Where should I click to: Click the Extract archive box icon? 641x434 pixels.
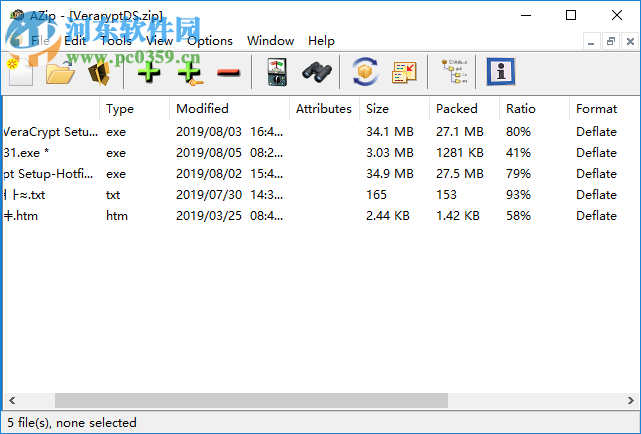(100, 72)
